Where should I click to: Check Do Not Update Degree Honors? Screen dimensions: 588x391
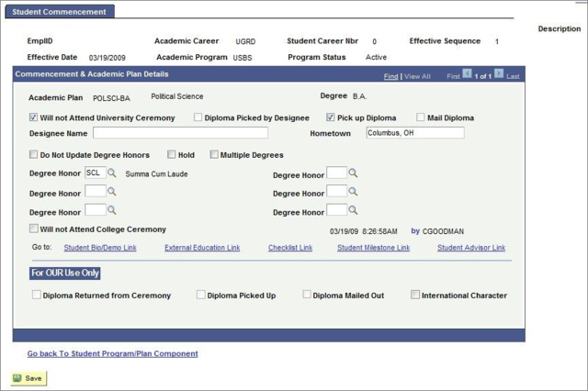click(x=33, y=154)
